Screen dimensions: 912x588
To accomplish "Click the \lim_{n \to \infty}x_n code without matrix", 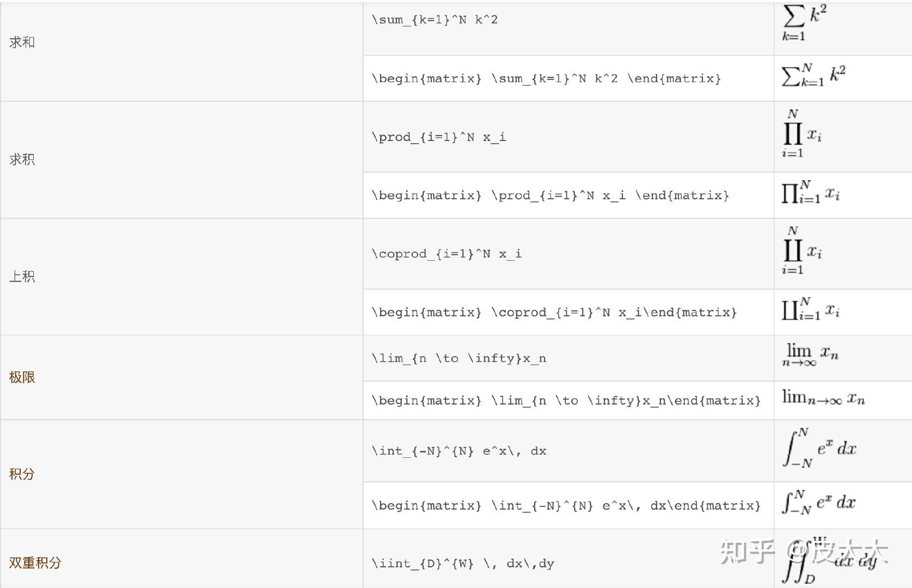I will click(x=458, y=358).
